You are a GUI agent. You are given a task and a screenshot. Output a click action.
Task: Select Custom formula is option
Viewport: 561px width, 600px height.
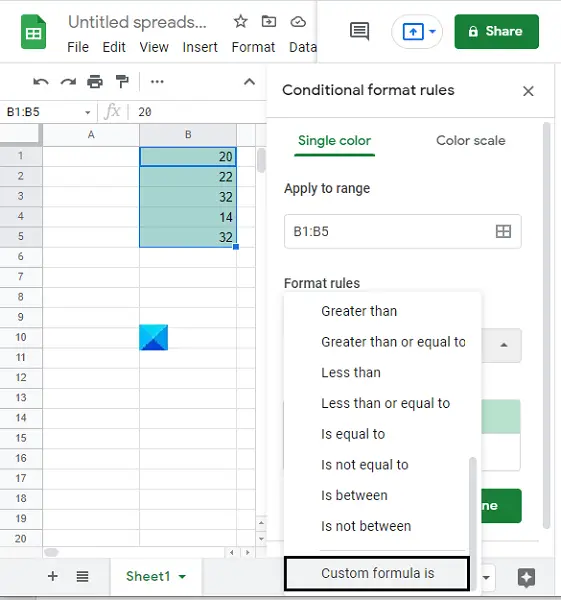pos(377,573)
